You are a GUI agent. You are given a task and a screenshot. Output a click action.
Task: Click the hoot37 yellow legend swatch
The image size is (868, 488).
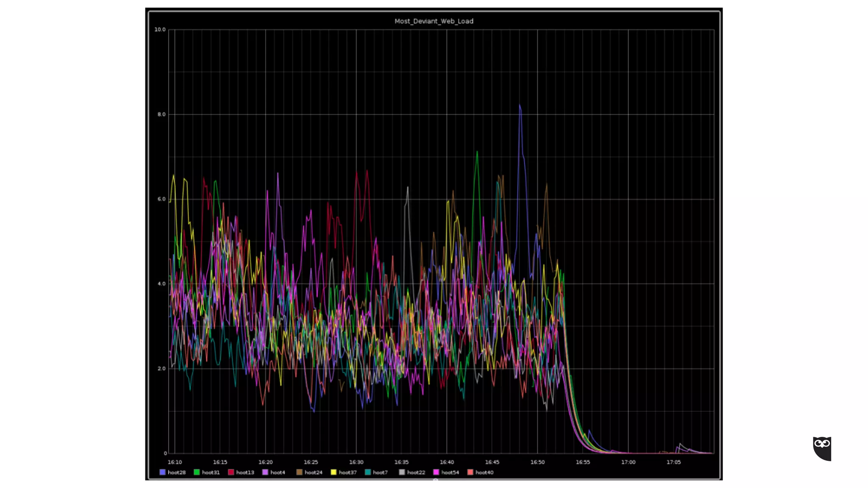[x=334, y=472]
